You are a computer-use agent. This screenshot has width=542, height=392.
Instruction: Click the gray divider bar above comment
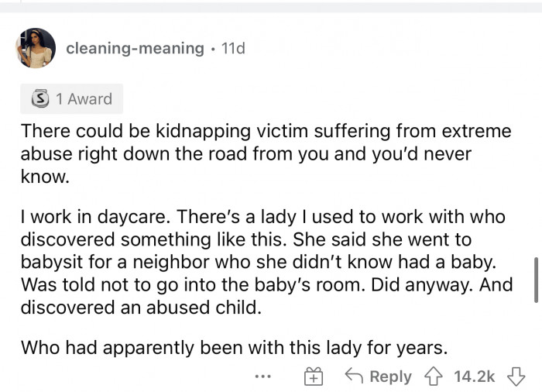[x=271, y=8]
